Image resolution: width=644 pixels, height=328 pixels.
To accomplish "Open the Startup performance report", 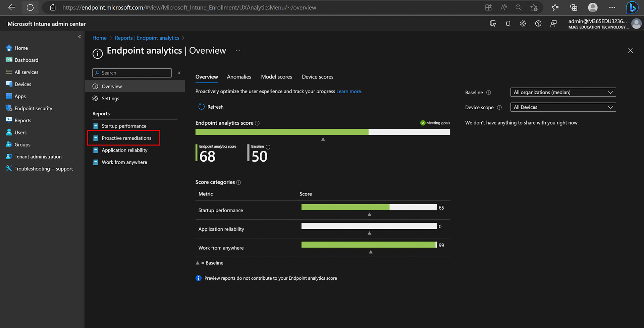I will pyautogui.click(x=124, y=126).
